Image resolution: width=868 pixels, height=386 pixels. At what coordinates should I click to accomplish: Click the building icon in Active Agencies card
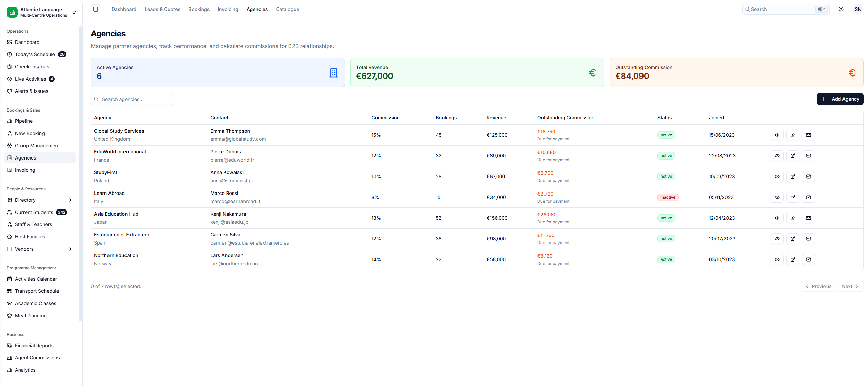[x=333, y=73]
